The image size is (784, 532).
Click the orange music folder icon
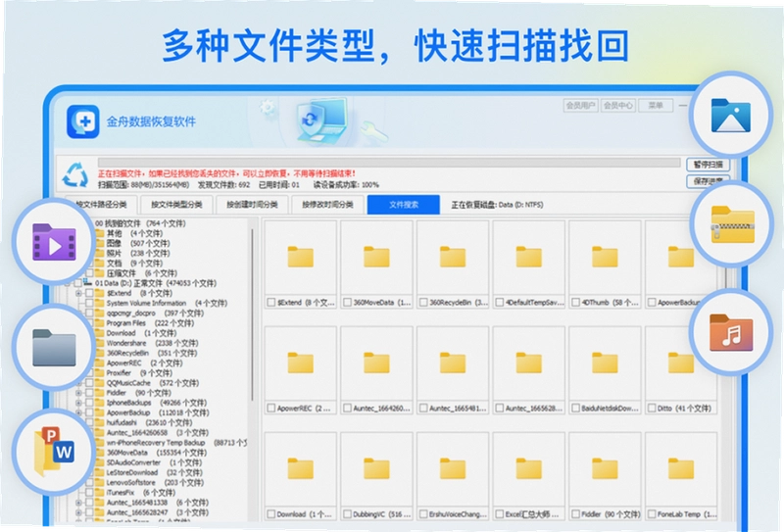click(x=731, y=332)
